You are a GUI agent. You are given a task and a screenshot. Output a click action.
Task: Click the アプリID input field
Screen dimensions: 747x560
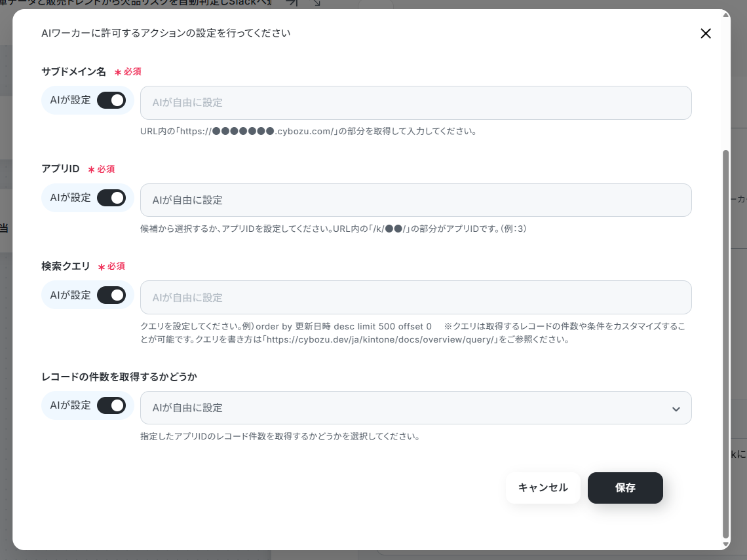(416, 200)
